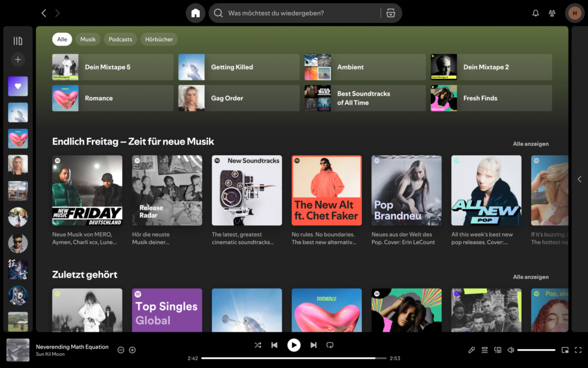Open the playback Queue icon

[x=484, y=350]
